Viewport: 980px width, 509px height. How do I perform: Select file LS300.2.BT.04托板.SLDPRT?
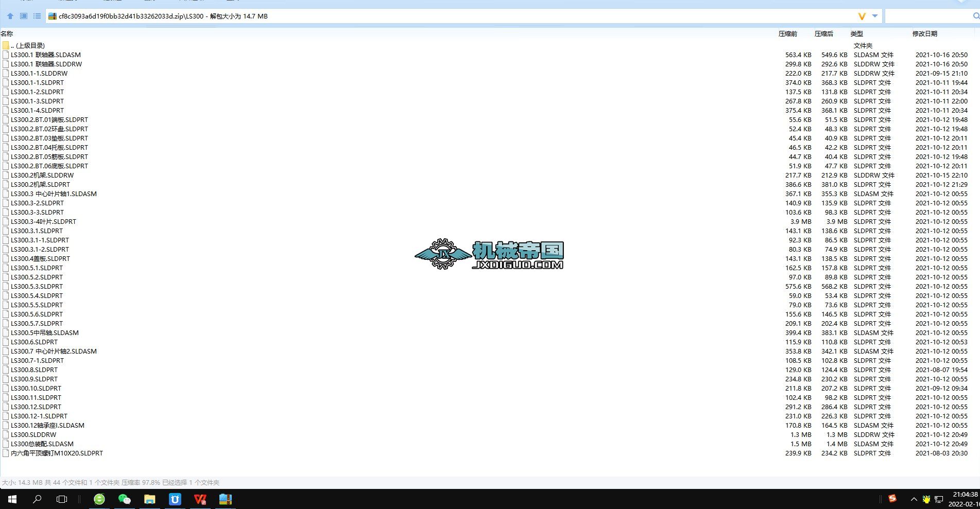point(49,147)
